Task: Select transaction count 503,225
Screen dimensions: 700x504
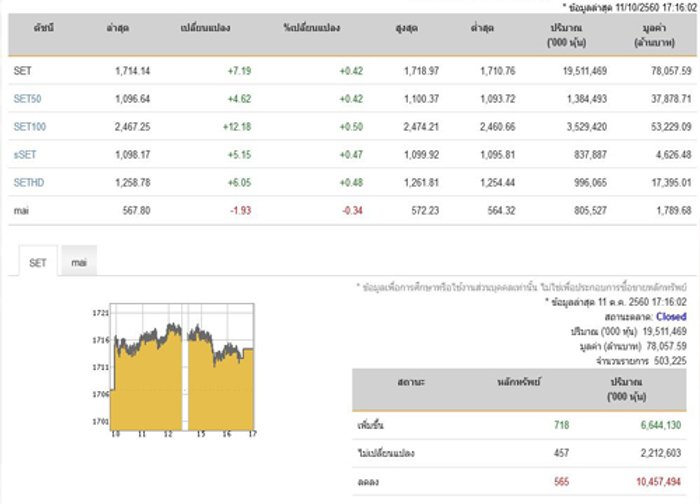Action: (670, 361)
